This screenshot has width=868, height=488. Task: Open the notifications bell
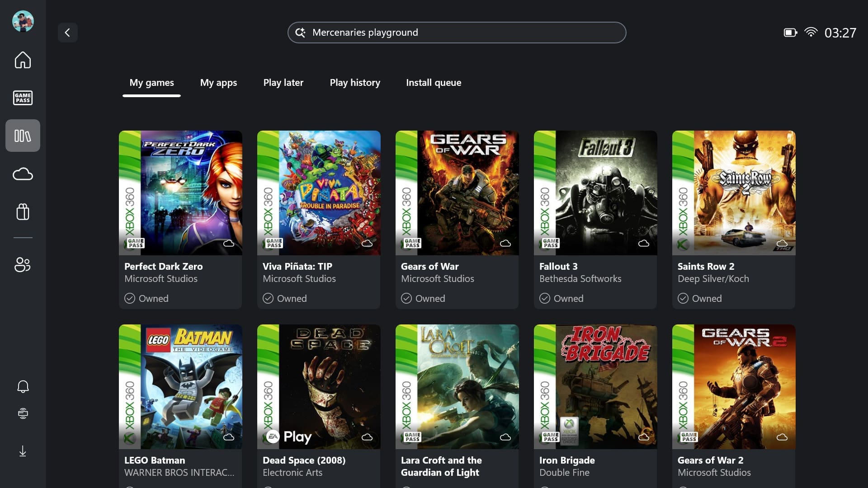[x=23, y=386]
